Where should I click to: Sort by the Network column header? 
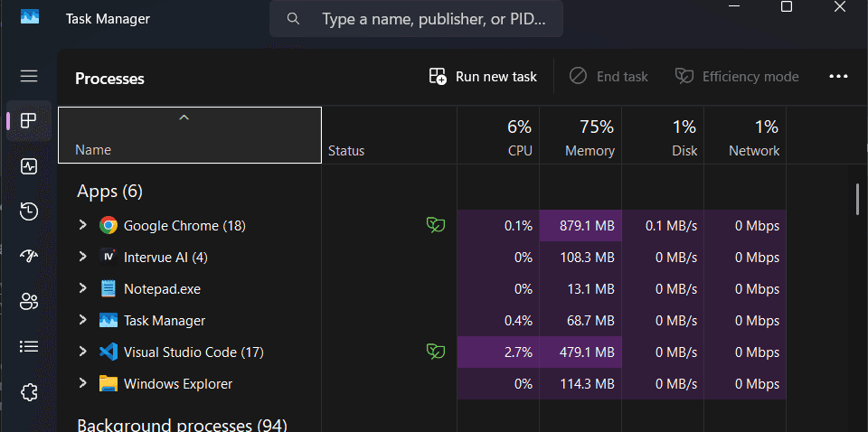coord(745,135)
